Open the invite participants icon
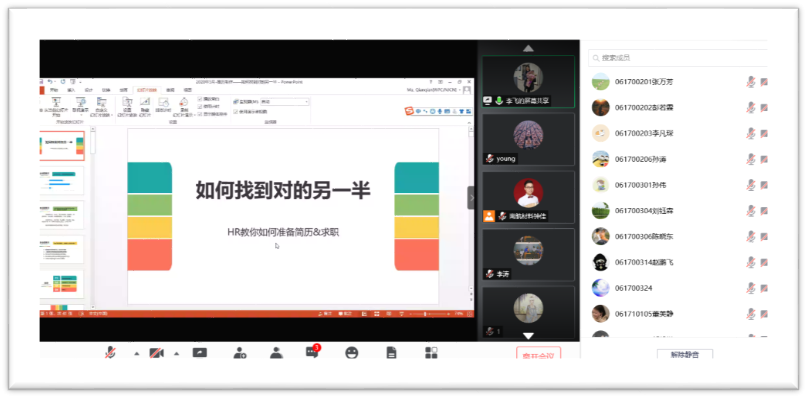The image size is (808, 398). click(240, 353)
